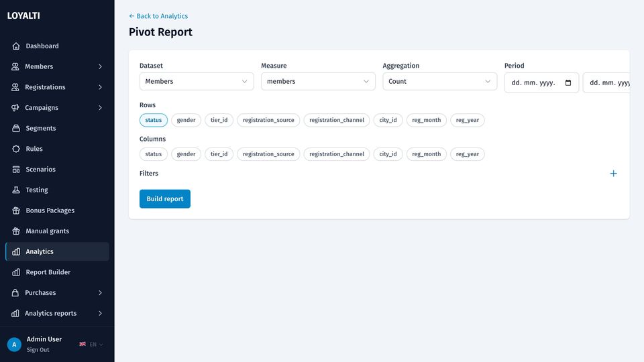Toggle gender chip in Columns
Viewport: 644px width, 362px height.
coord(186,154)
